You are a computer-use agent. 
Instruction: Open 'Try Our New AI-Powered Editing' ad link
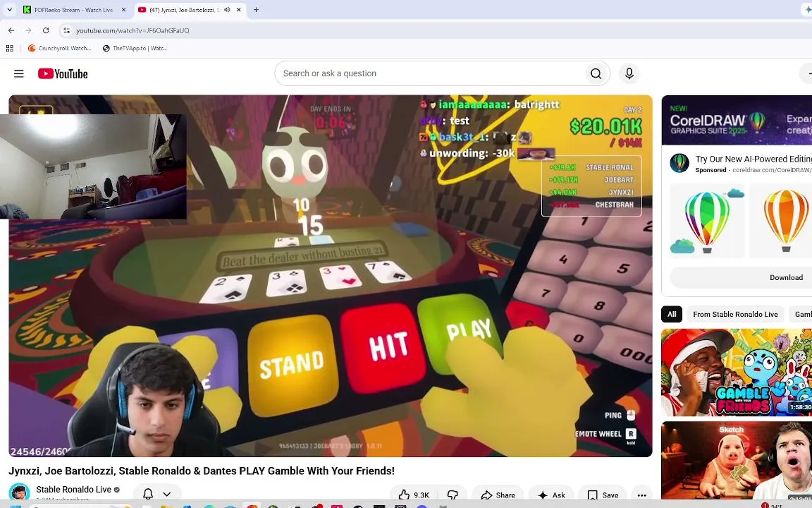point(753,159)
